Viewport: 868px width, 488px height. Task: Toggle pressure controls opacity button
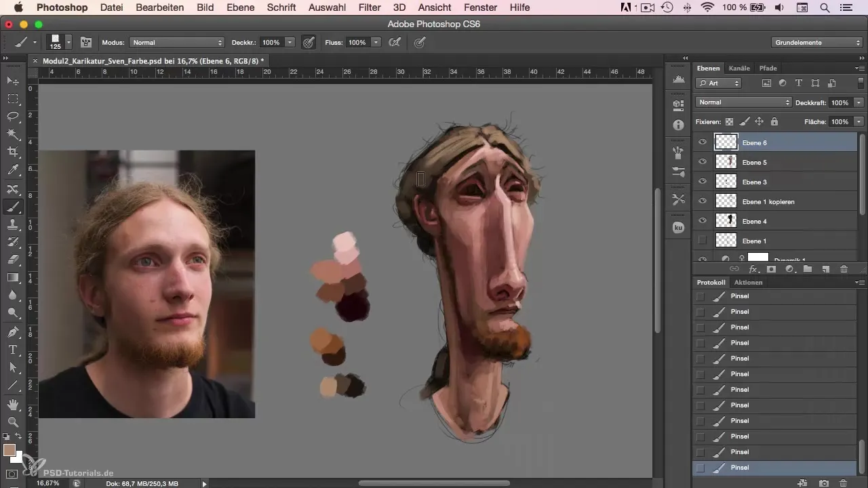309,42
